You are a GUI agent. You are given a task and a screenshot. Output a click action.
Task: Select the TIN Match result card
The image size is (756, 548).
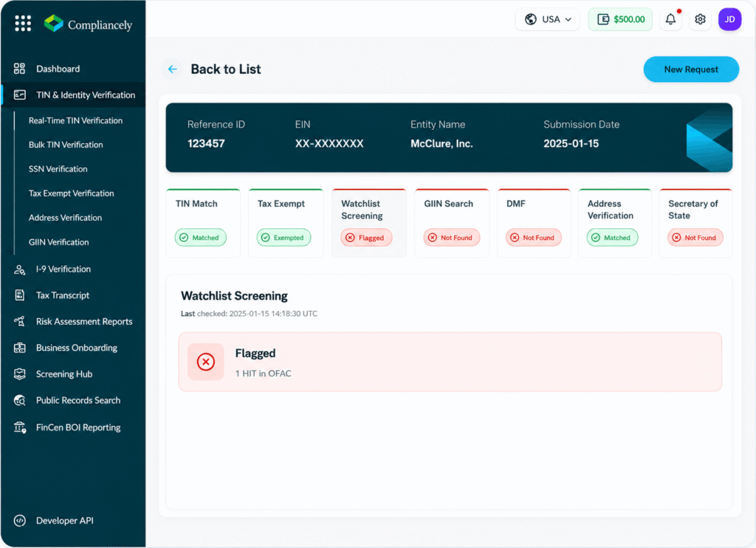click(x=203, y=223)
